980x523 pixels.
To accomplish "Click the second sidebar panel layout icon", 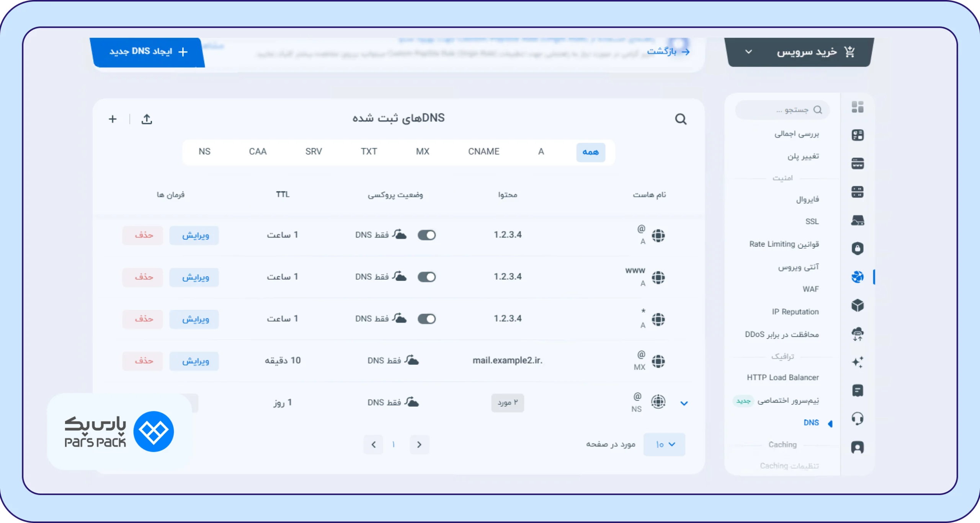I will pyautogui.click(x=857, y=135).
